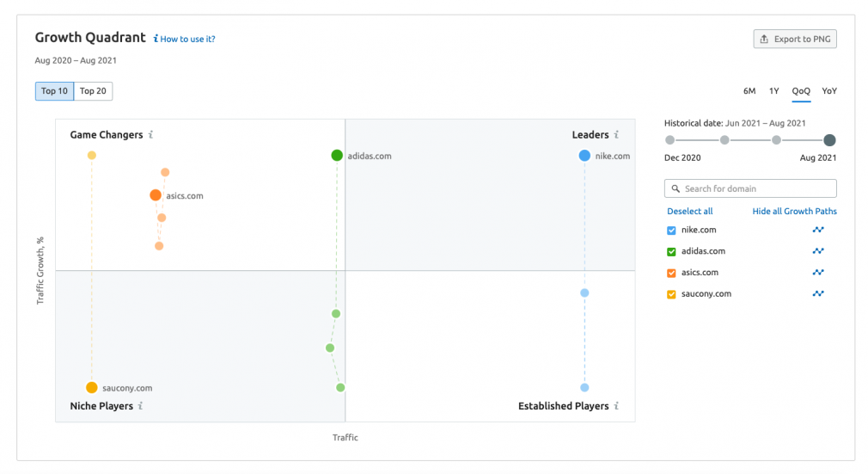This screenshot has width=868, height=474.
Task: Click the asics.com orange data point
Action: click(156, 195)
